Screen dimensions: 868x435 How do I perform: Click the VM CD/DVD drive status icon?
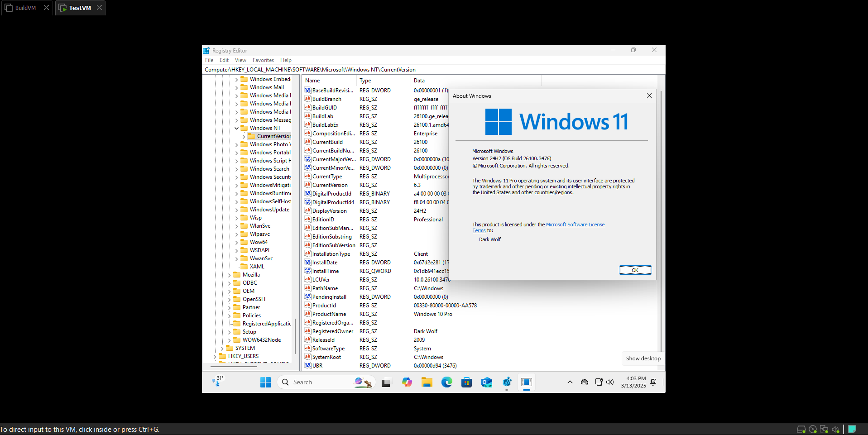point(813,429)
